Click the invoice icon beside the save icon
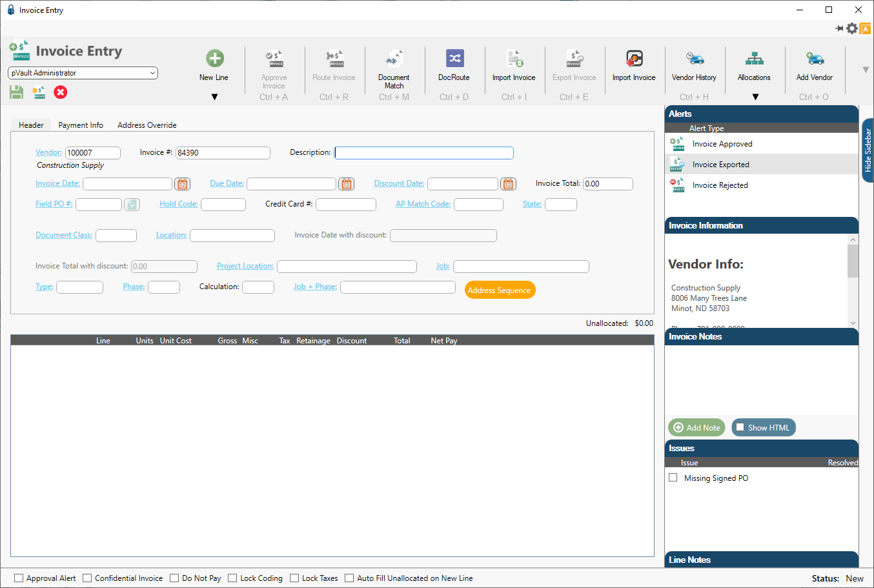Image resolution: width=874 pixels, height=588 pixels. tap(39, 92)
